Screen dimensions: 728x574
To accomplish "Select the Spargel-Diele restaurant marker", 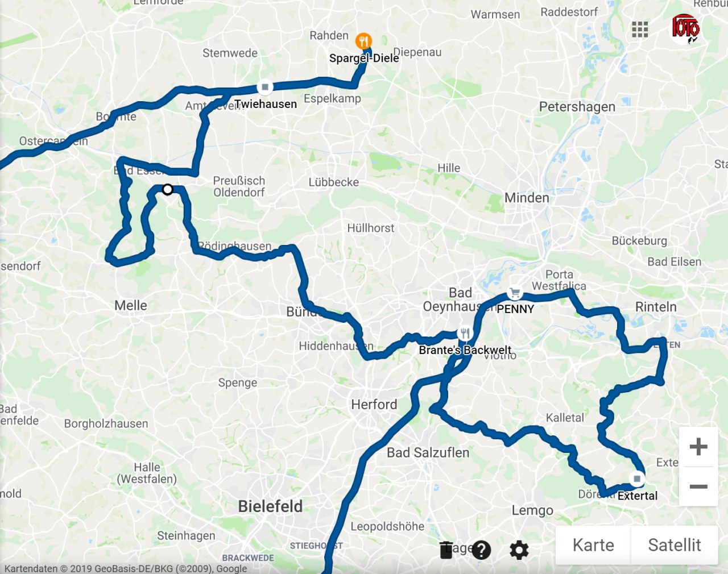I will click(363, 41).
